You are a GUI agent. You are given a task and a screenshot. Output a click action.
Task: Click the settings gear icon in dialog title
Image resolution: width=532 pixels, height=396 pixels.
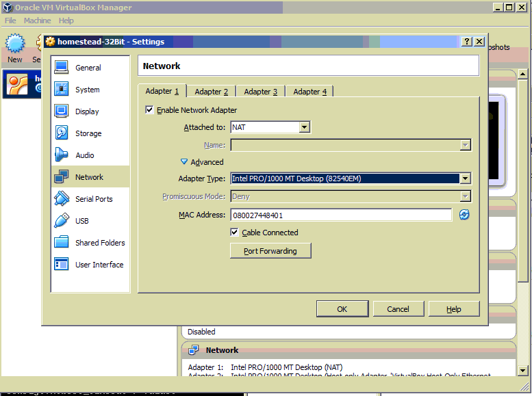(50, 42)
